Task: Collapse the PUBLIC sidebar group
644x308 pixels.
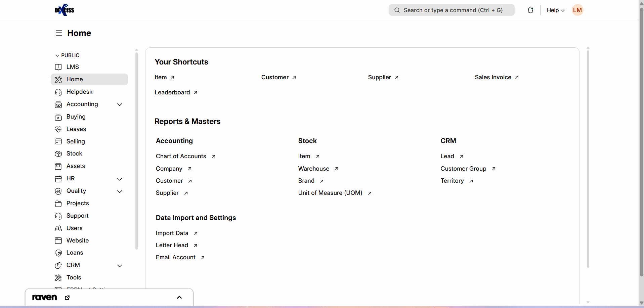Action: pyautogui.click(x=57, y=55)
